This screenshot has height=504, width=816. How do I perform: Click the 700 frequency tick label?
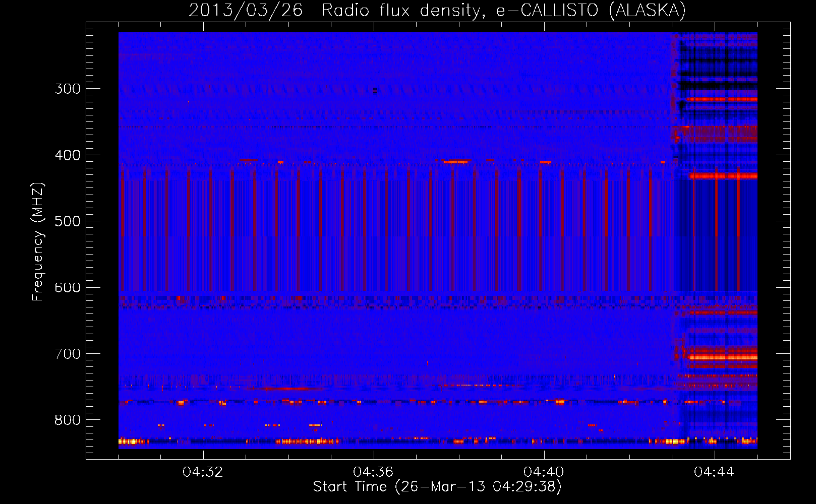68,354
